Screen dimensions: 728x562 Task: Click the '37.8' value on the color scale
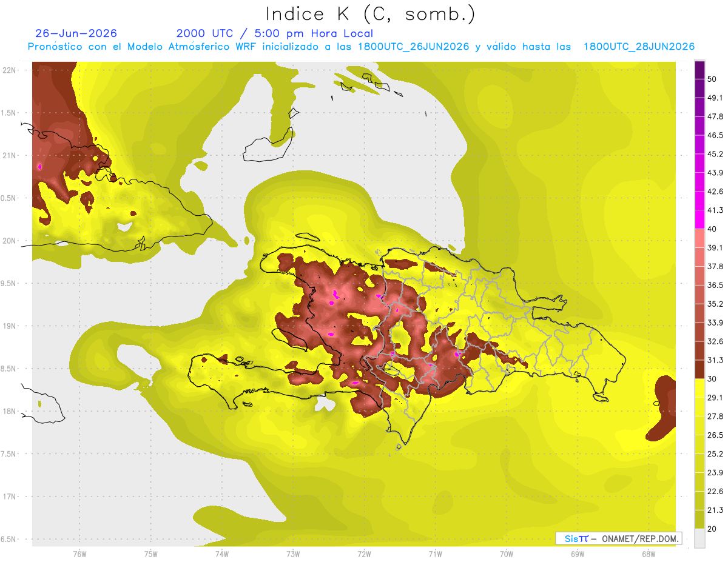pyautogui.click(x=715, y=266)
